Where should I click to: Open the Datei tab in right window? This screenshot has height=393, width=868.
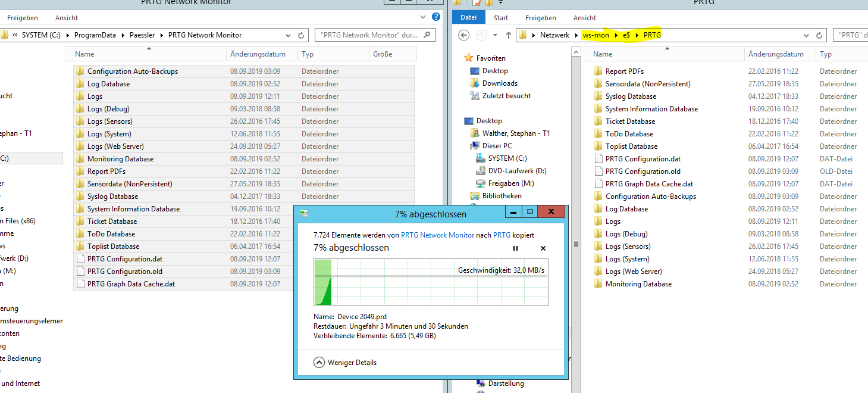[469, 17]
